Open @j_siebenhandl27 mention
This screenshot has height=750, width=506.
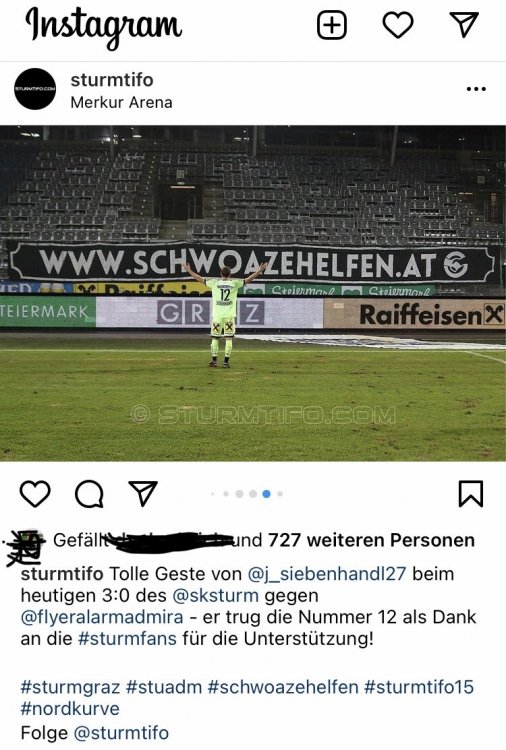(327, 574)
